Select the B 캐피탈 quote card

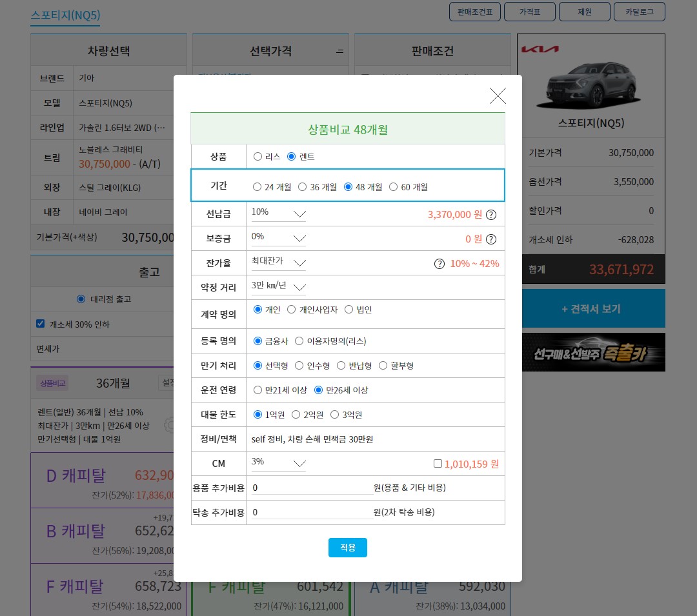coord(102,536)
